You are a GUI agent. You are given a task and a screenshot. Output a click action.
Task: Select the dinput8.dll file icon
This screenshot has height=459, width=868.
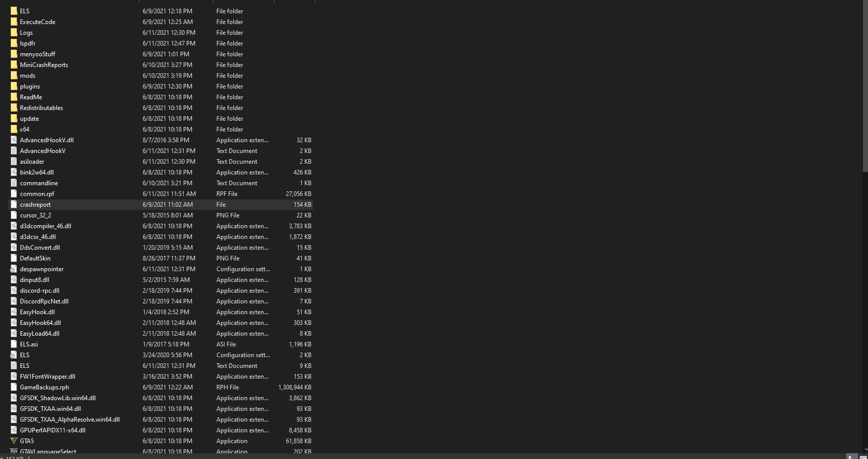14,279
